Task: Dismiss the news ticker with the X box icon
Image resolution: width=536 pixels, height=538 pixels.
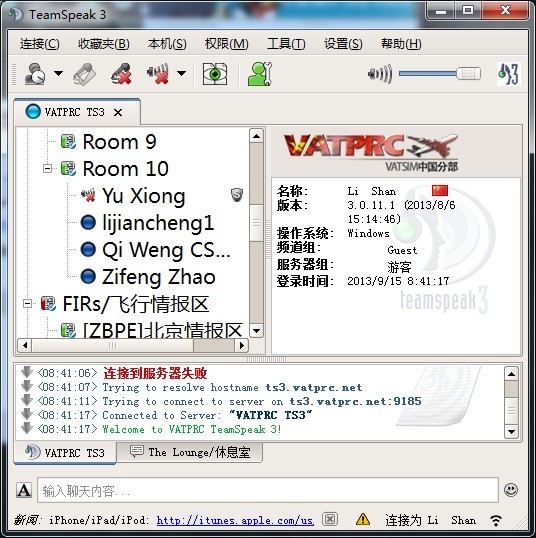Action: (330, 519)
